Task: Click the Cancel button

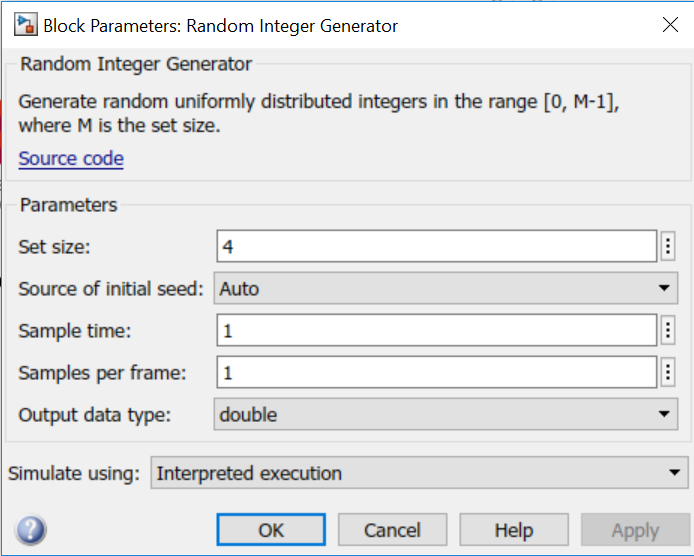Action: (392, 530)
